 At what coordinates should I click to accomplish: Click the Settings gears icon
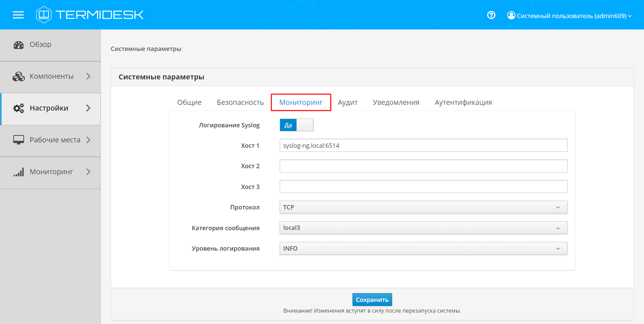click(18, 108)
